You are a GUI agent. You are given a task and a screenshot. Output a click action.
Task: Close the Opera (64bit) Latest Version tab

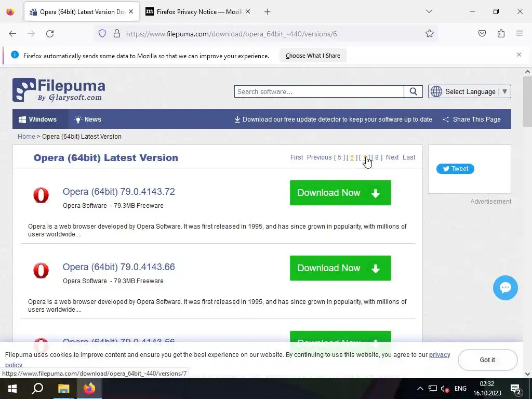pyautogui.click(x=131, y=11)
